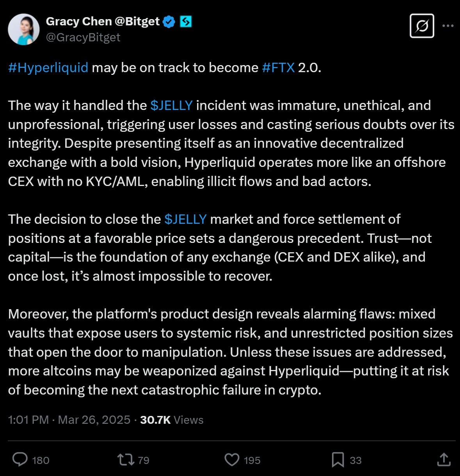
Task: Open the three-dot more options menu
Action: pyautogui.click(x=448, y=26)
